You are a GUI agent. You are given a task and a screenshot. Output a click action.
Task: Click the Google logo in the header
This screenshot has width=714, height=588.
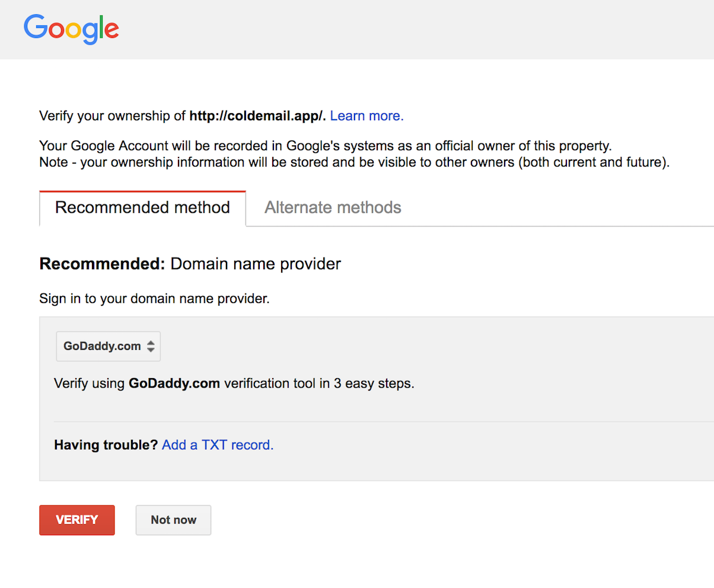71,29
